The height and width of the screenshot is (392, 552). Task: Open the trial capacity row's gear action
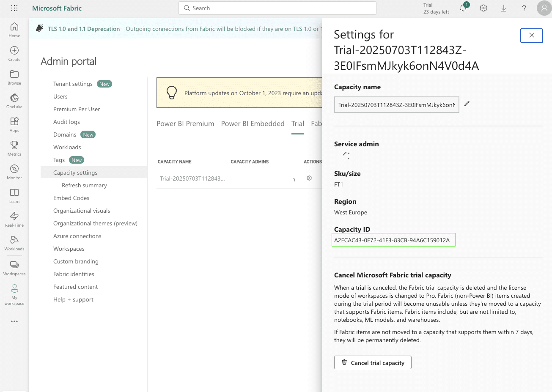(309, 178)
